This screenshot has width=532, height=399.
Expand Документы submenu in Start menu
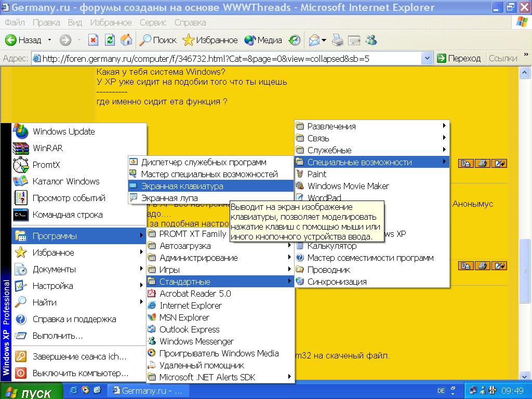click(79, 269)
